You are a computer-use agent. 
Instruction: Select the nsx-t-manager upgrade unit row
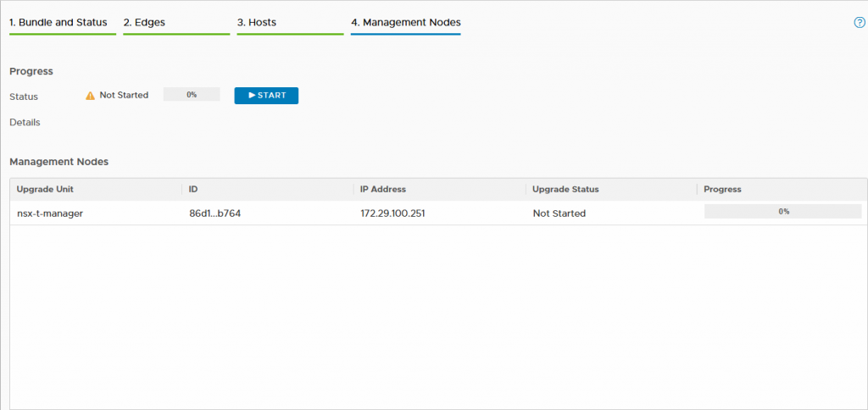(50, 213)
